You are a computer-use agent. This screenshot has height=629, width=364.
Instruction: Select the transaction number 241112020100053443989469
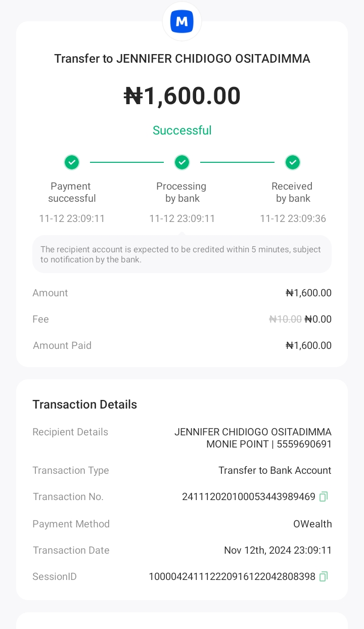click(x=248, y=497)
